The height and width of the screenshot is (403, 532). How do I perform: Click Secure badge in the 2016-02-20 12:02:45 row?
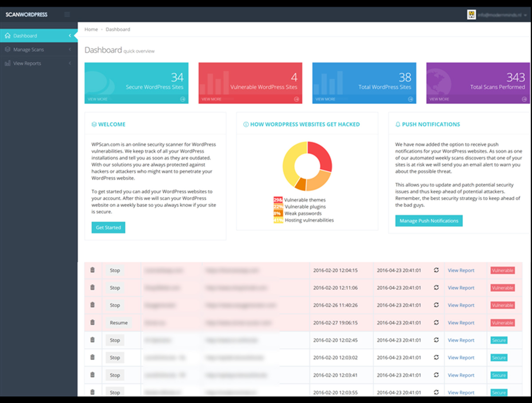pyautogui.click(x=499, y=340)
